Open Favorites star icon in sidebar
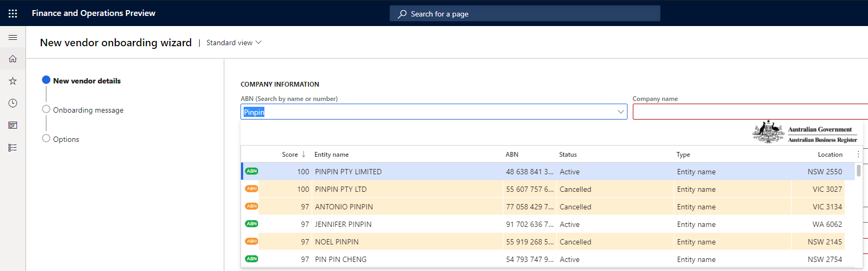 pyautogui.click(x=13, y=81)
